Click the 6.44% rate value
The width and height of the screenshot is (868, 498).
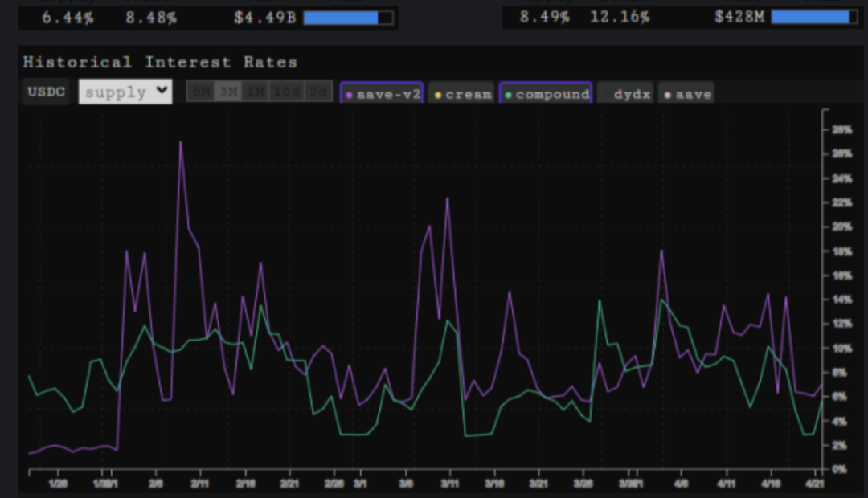click(67, 18)
